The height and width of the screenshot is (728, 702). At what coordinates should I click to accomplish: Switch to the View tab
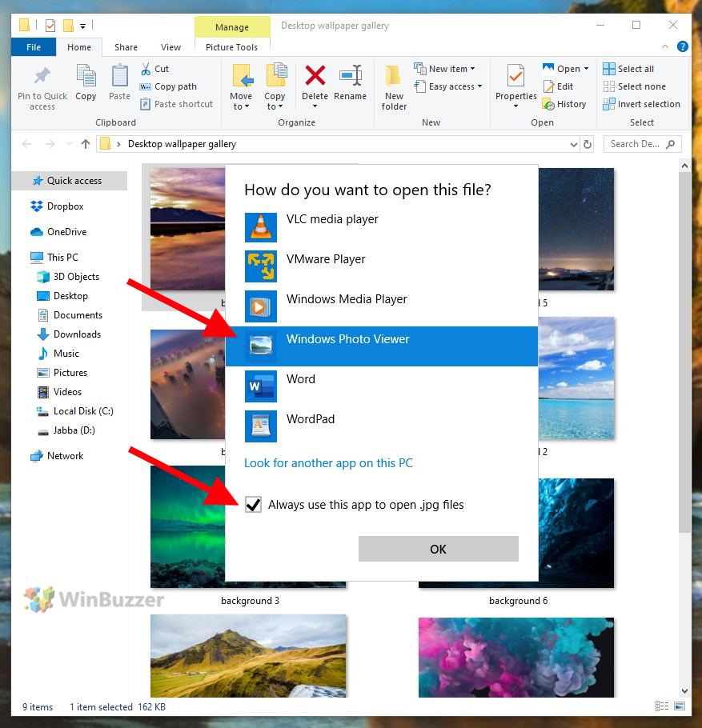pyautogui.click(x=170, y=47)
